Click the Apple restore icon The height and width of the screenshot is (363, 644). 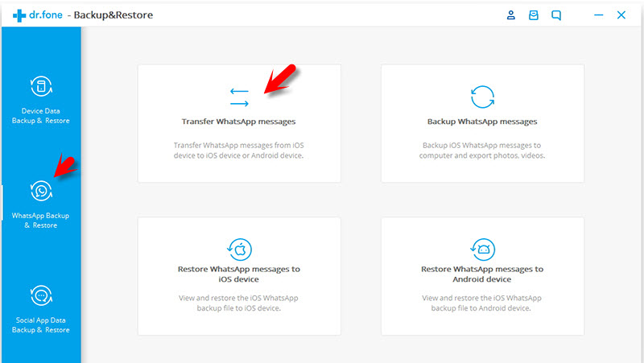[x=239, y=250]
